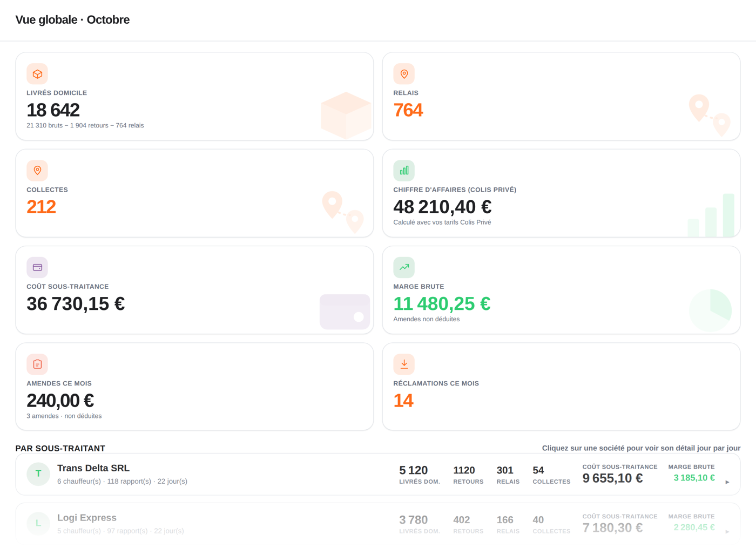Viewport: 756px width, 548px height.
Task: Click Trans Delta's 3 185,10 € gross margin
Action: pyautogui.click(x=694, y=478)
